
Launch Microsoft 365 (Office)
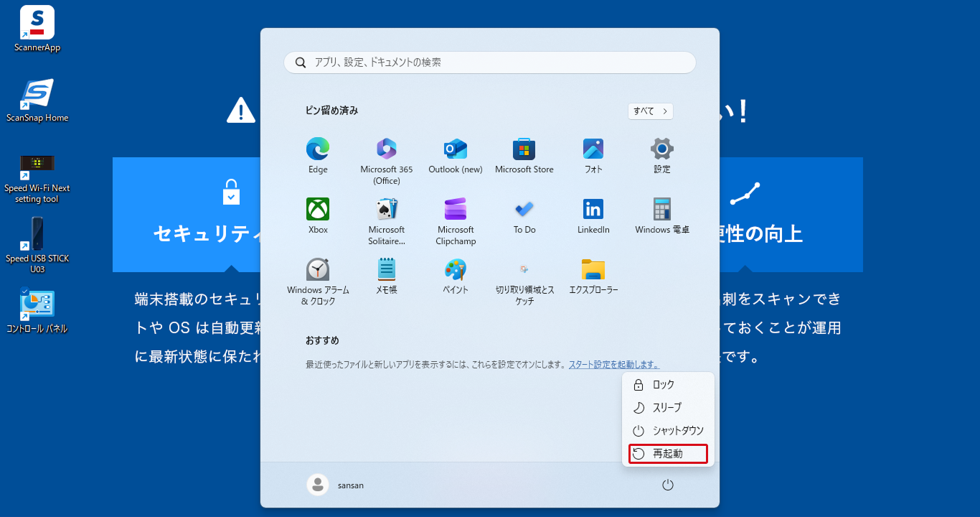(387, 161)
